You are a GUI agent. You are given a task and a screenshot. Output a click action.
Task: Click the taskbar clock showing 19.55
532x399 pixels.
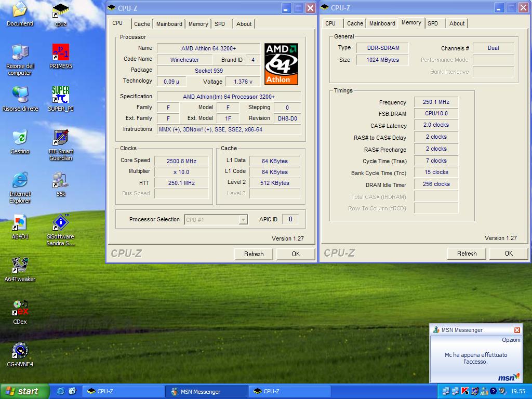[518, 391]
